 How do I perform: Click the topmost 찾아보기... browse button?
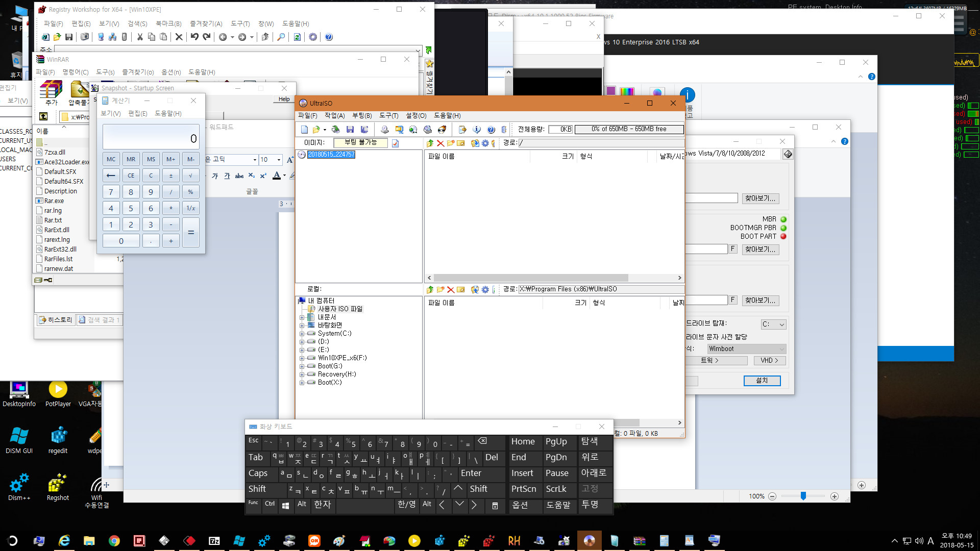click(x=760, y=198)
